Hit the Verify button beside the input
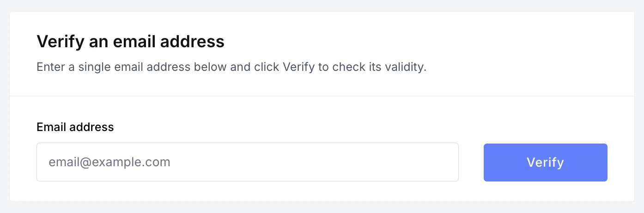644x213 pixels. pos(545,163)
